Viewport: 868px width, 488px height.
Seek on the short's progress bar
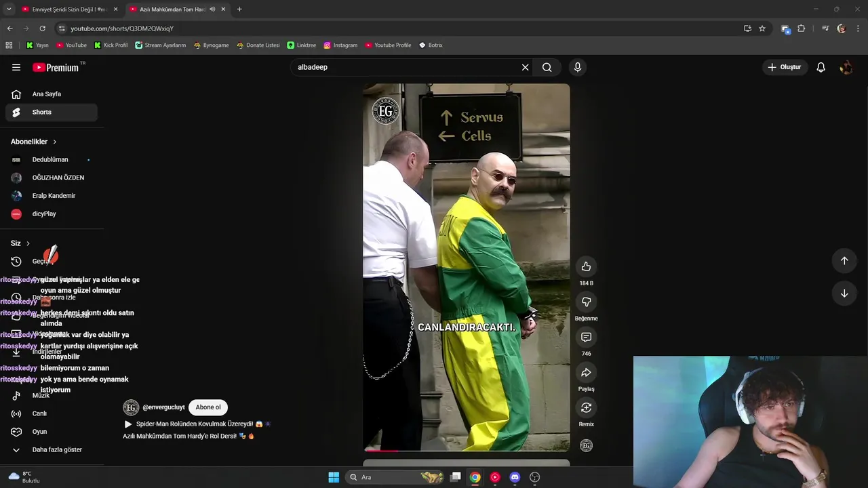[467, 450]
